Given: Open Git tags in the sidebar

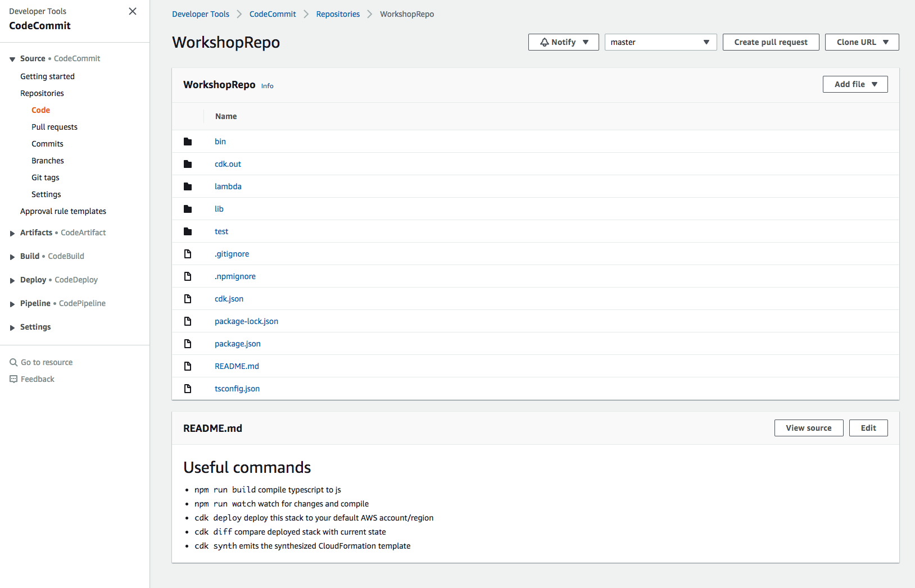Looking at the screenshot, I should [x=45, y=177].
